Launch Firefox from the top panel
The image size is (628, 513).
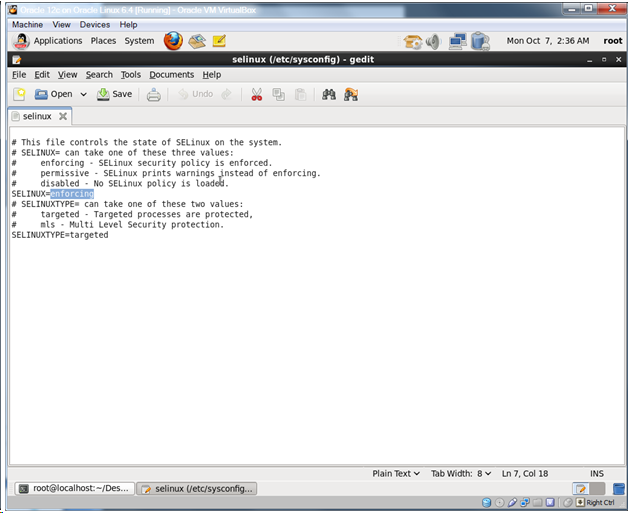click(x=173, y=41)
